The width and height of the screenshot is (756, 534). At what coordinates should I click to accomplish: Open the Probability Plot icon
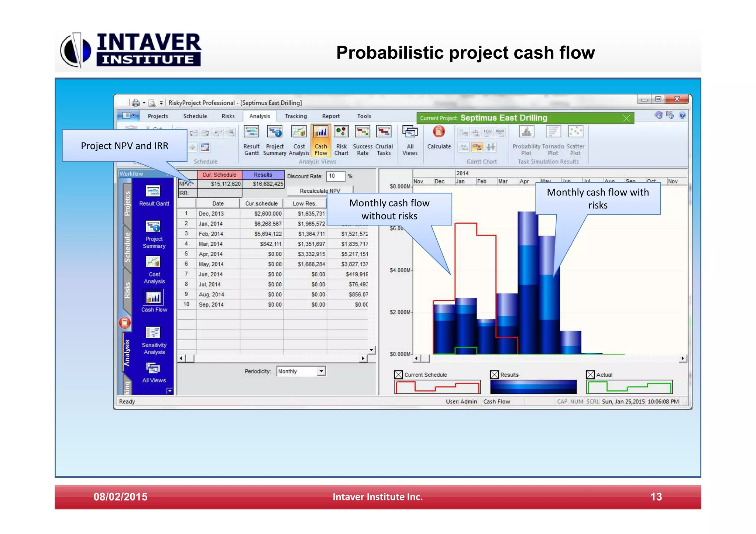[x=526, y=140]
